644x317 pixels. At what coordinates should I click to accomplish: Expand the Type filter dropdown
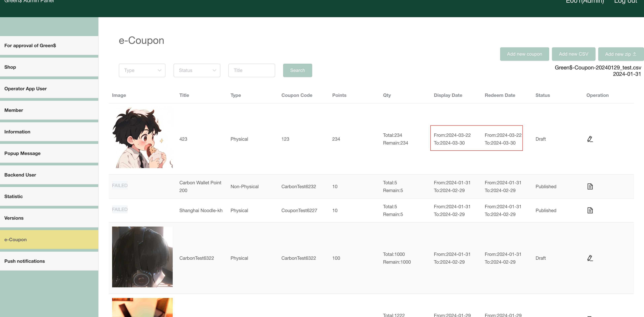pos(142,70)
